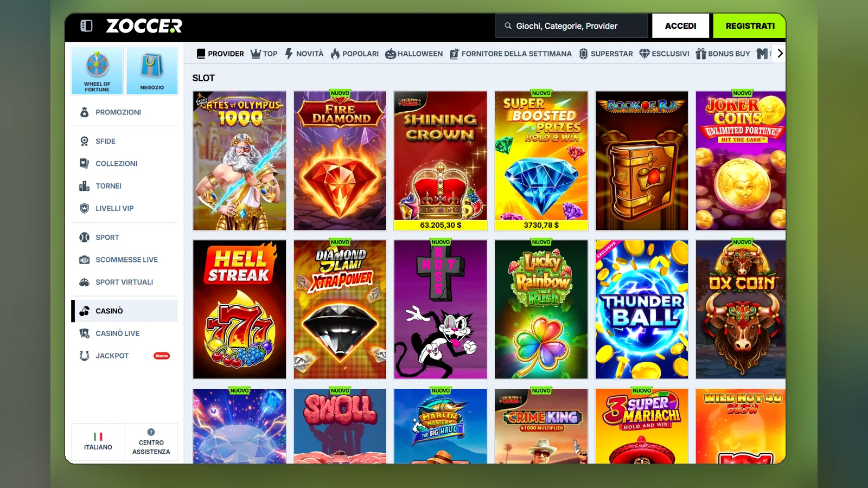Select the Bonus Buy category tab

[x=723, y=54]
